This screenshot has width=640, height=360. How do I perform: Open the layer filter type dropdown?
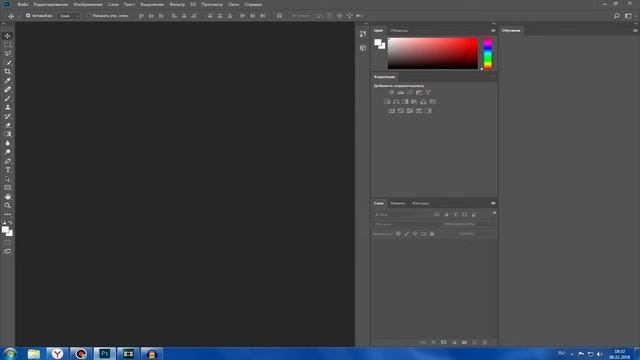(396, 215)
